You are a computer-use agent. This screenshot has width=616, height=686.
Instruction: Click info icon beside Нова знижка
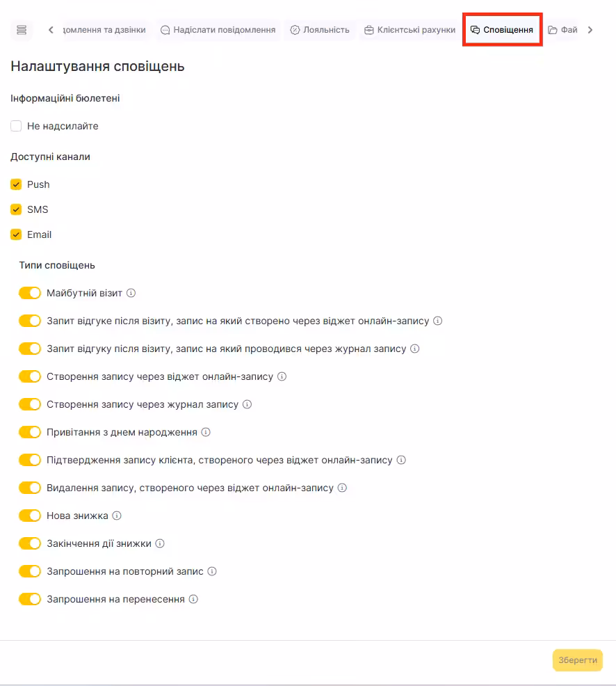point(117,516)
